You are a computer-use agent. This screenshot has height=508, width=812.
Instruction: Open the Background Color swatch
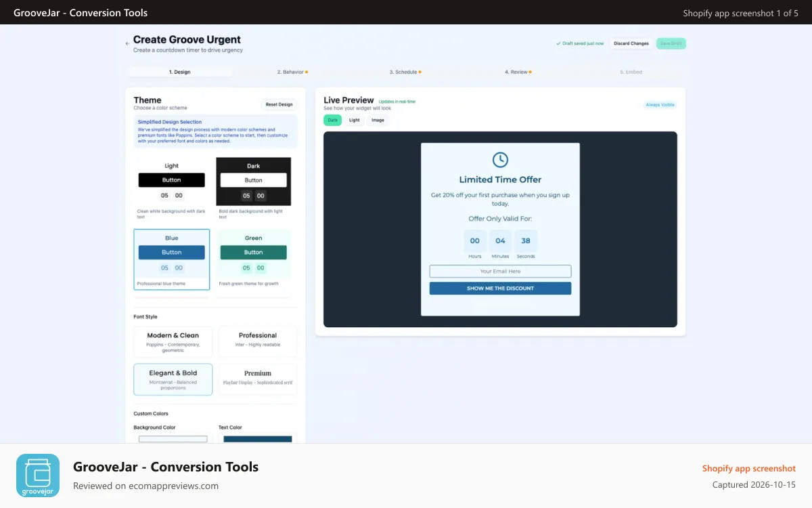[173, 439]
